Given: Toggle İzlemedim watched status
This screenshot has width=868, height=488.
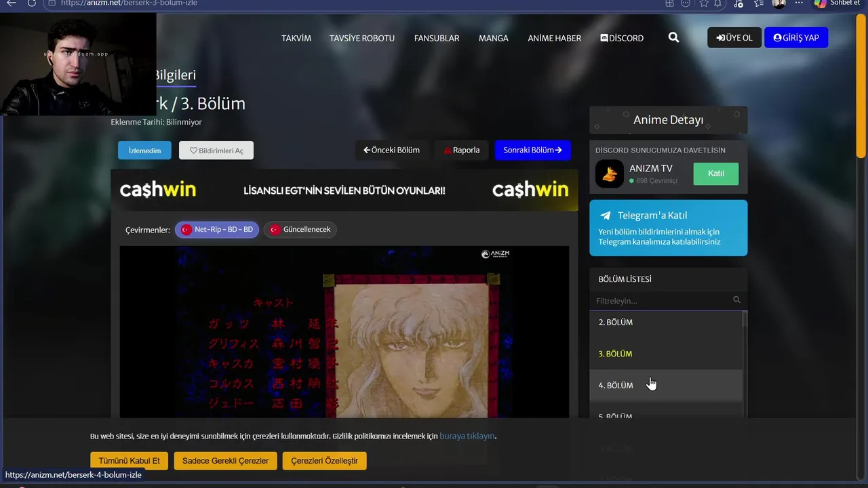Looking at the screenshot, I should click(144, 150).
